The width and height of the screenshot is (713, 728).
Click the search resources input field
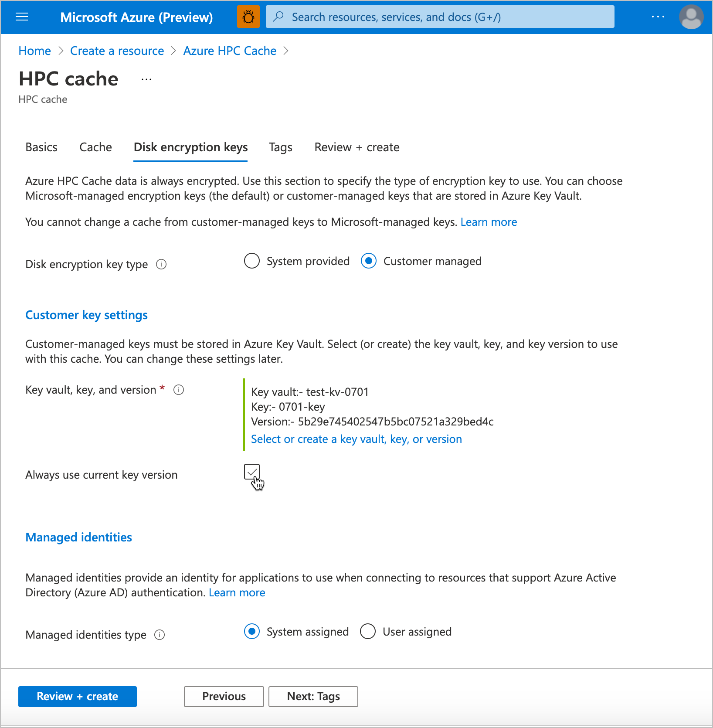[x=439, y=17]
